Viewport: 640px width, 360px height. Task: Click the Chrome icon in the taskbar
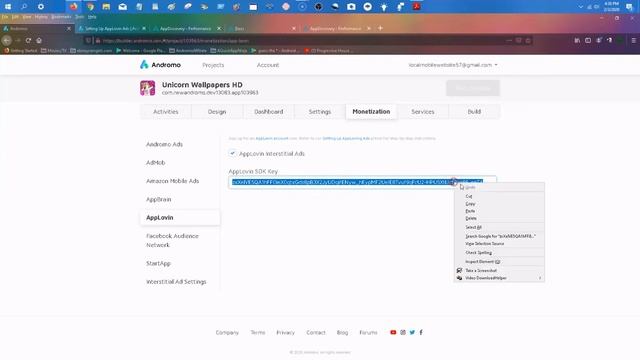pyautogui.click(x=90, y=7)
